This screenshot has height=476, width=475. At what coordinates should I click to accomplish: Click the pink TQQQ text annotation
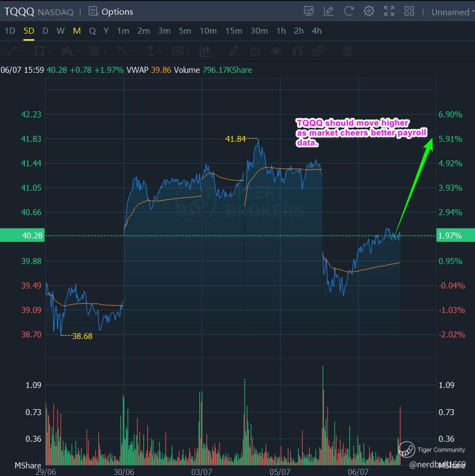tap(361, 133)
